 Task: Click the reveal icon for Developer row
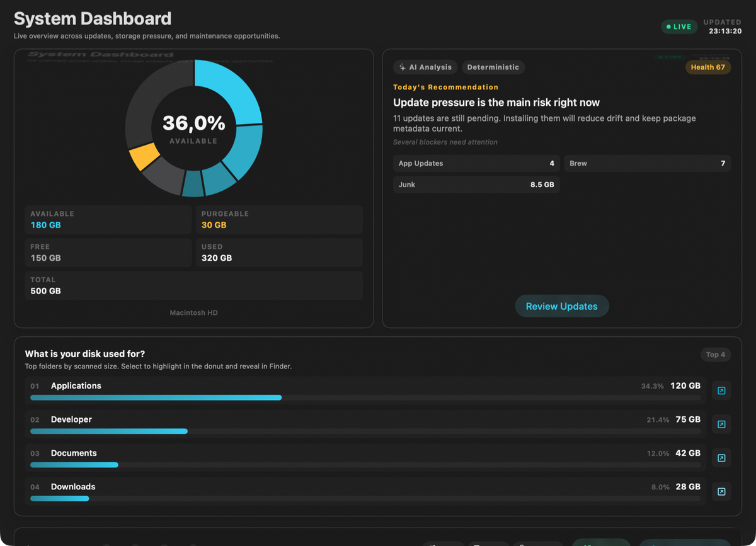[721, 424]
